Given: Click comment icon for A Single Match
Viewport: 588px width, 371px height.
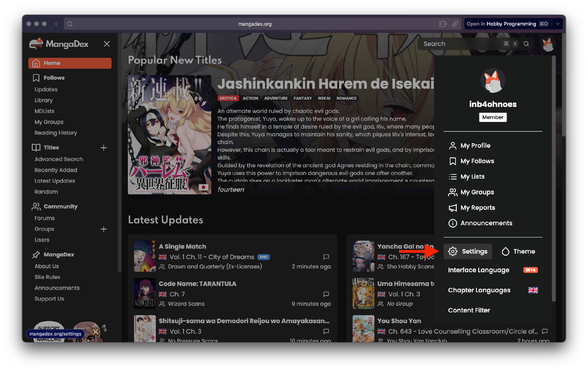Looking at the screenshot, I should tap(326, 257).
